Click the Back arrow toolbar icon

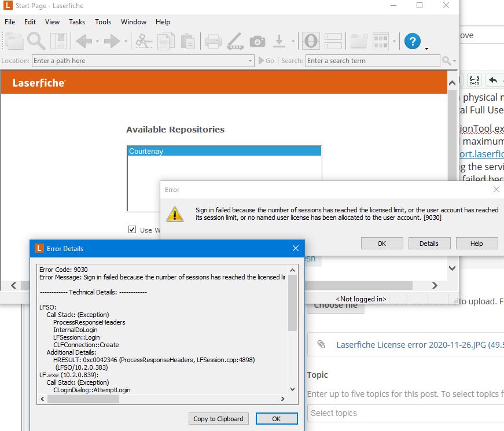[x=84, y=41]
